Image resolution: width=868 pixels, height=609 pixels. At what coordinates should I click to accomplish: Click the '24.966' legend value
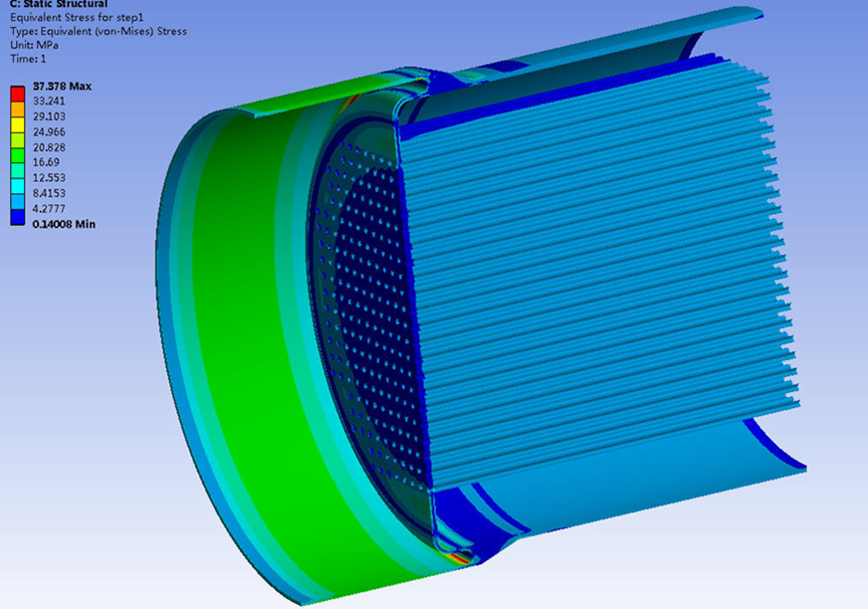49,131
